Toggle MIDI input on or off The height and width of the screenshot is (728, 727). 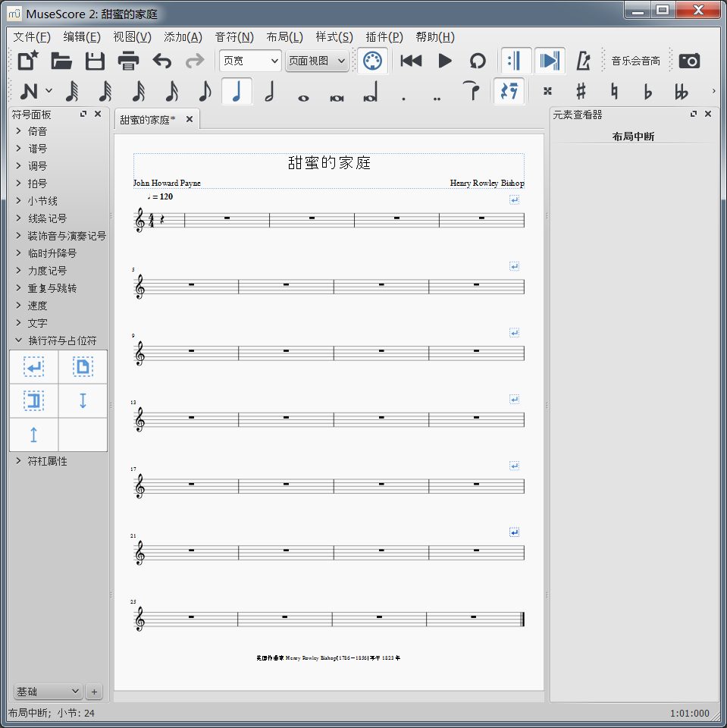coord(371,61)
